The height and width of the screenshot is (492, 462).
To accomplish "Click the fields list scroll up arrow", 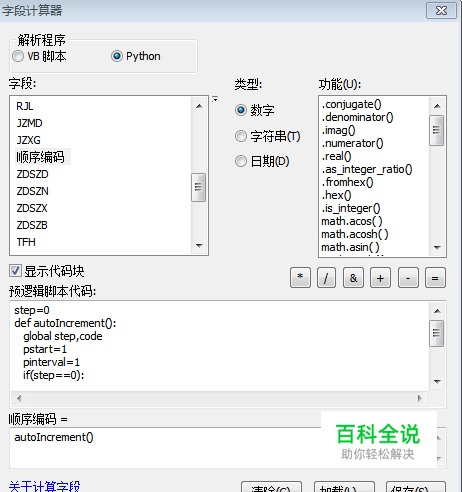I will 199,106.
